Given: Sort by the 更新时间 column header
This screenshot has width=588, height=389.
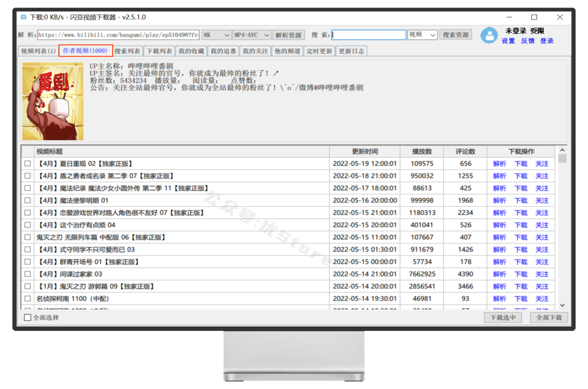Looking at the screenshot, I should click(365, 151).
